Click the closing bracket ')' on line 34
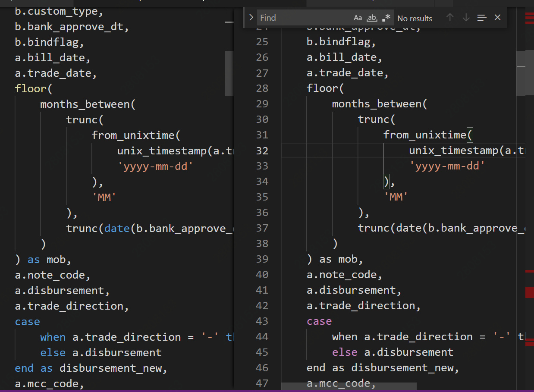 pyautogui.click(x=386, y=182)
